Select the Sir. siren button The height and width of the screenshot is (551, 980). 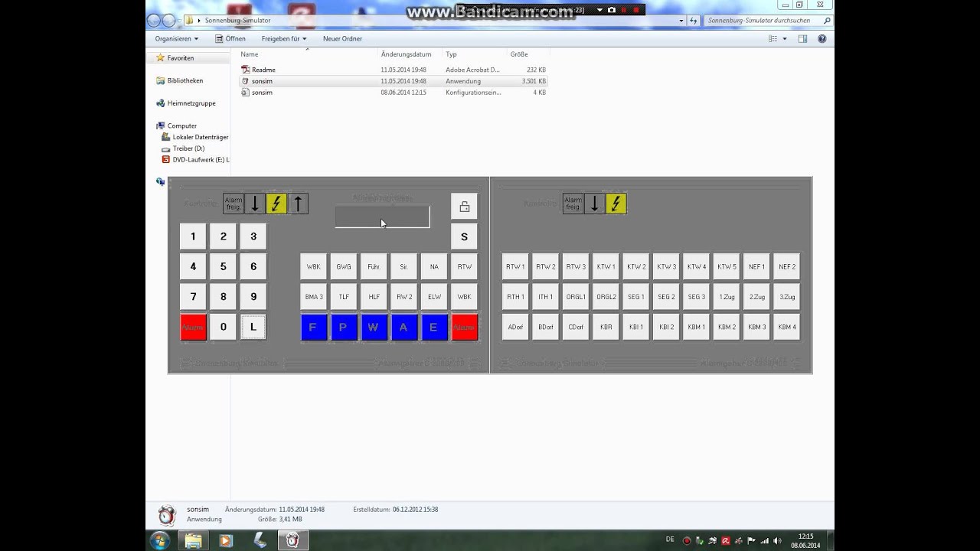point(404,267)
